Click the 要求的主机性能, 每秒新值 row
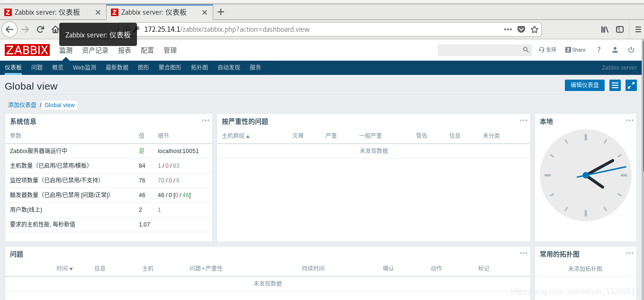 (x=109, y=225)
